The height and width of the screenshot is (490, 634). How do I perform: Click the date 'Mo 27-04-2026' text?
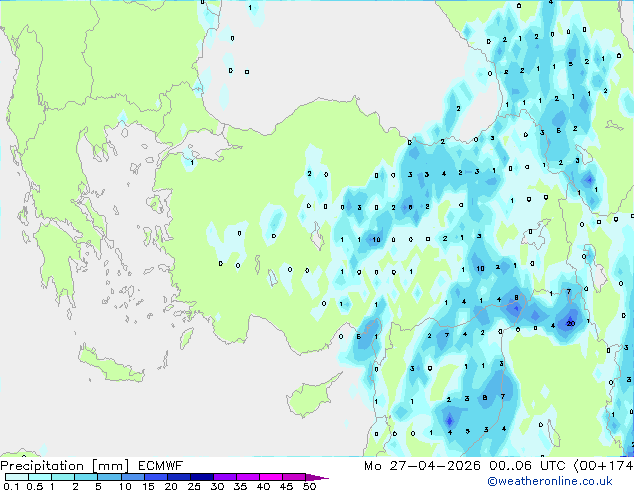point(423,466)
